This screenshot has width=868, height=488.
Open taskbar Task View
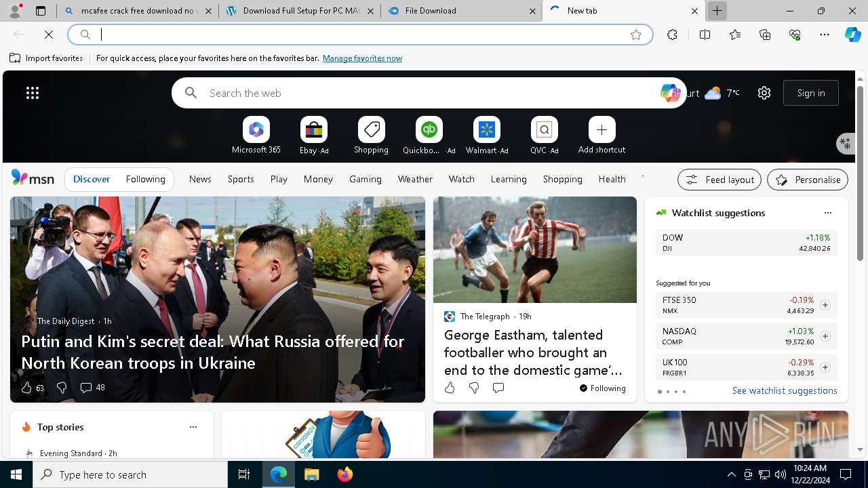pos(244,474)
